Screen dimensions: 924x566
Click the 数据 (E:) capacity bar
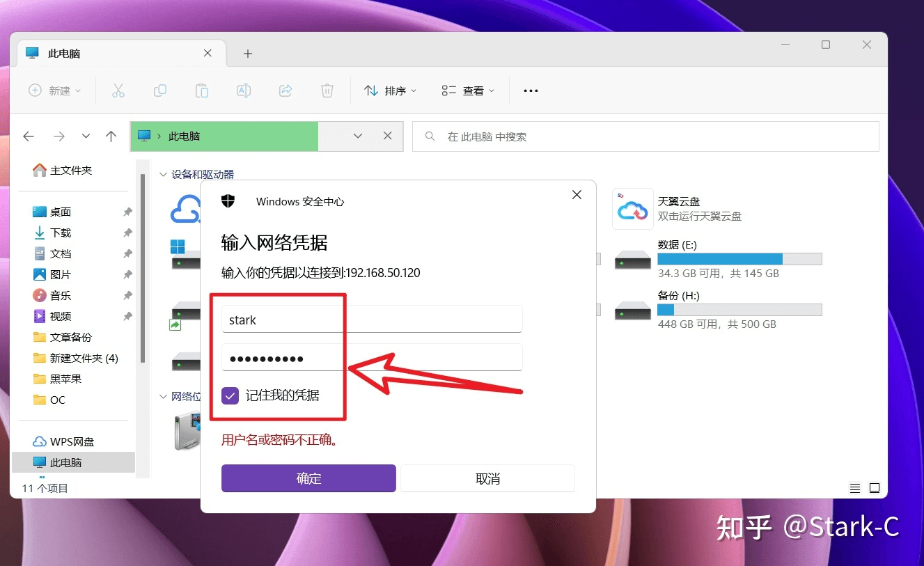(739, 258)
